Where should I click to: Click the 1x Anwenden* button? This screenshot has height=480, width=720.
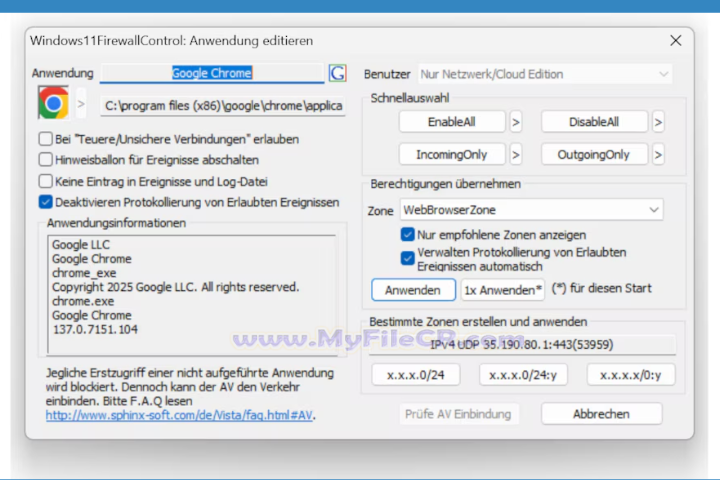[503, 290]
